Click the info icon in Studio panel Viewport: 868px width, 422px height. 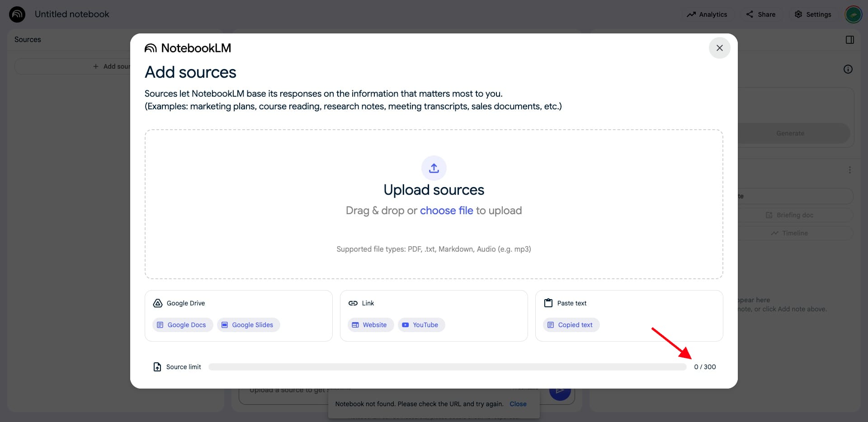pyautogui.click(x=848, y=69)
